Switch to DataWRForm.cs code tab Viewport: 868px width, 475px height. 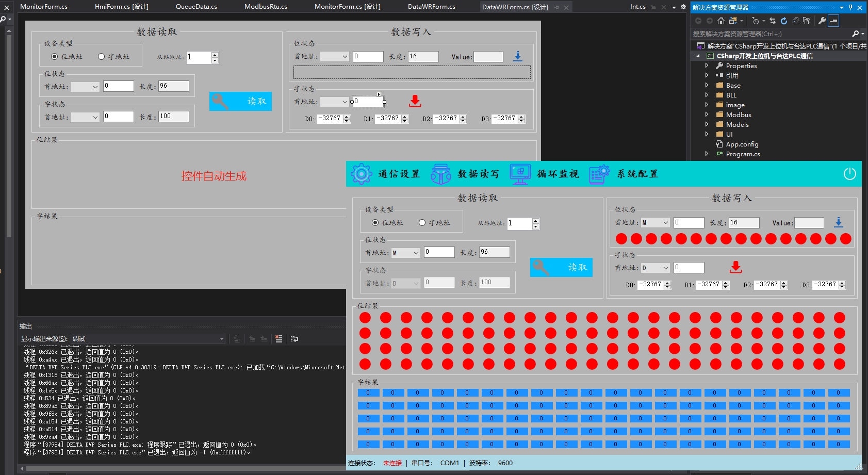[x=432, y=7]
